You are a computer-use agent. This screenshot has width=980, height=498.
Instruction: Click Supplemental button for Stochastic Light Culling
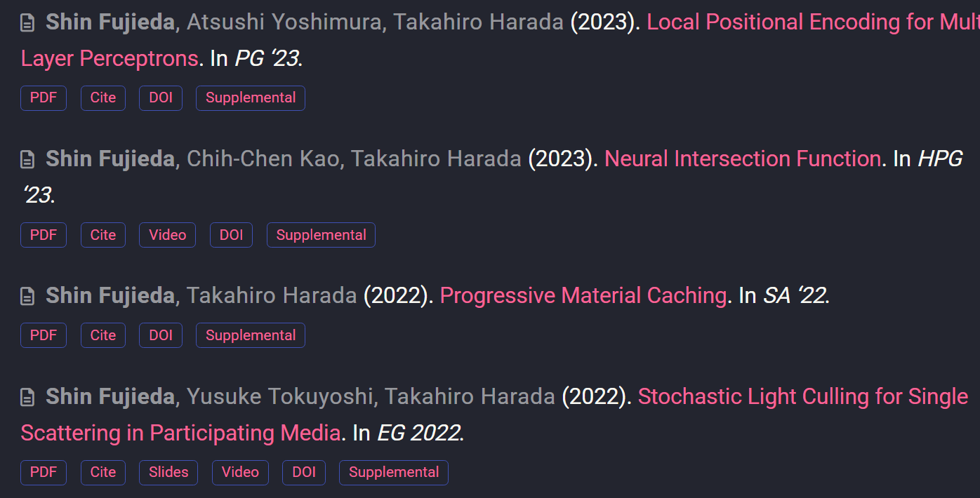click(394, 472)
